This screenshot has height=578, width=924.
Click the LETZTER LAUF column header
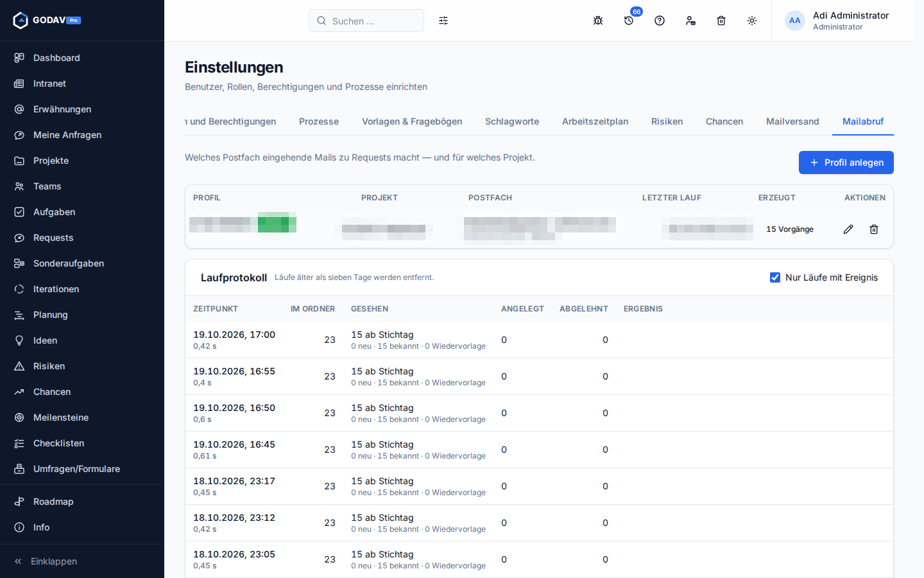tap(672, 198)
